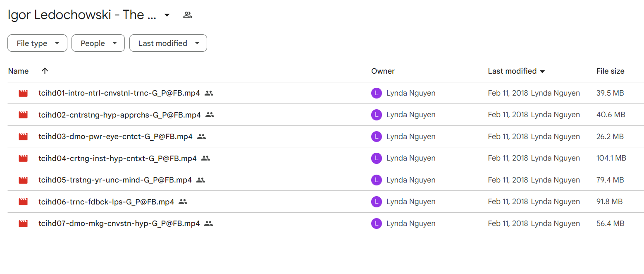Click the 104.1 MB file size

611,158
